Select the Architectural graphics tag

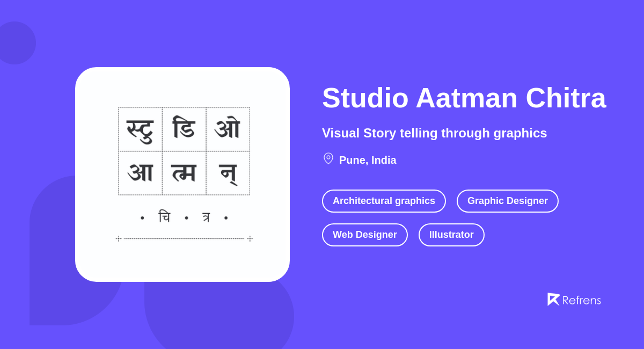tap(384, 201)
